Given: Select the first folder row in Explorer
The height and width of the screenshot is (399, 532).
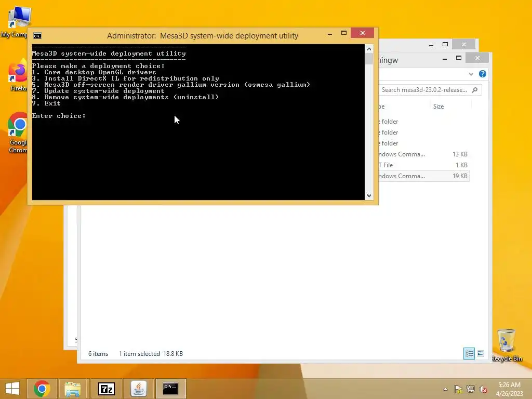Looking at the screenshot, I should 424,122.
